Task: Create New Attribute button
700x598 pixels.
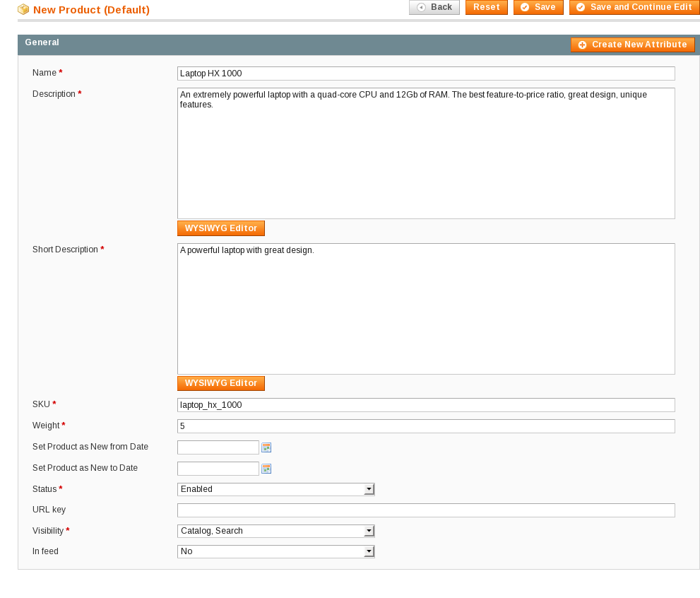Action: (x=633, y=45)
